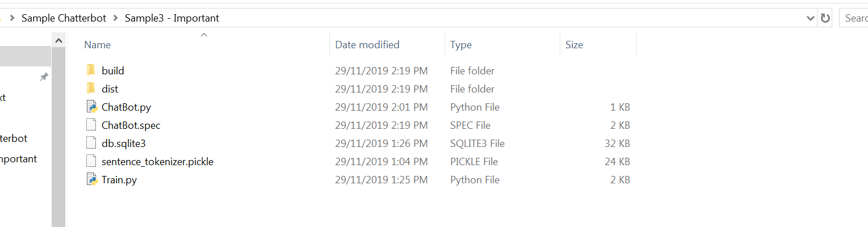The image size is (868, 227).
Task: Click the ChatBot.py Python file icon
Action: click(x=91, y=107)
